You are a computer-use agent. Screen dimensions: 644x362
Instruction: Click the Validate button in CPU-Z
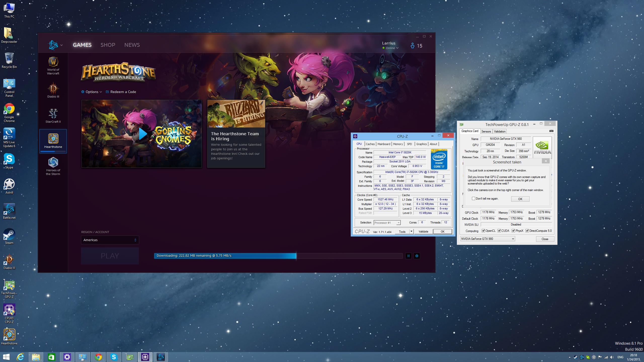(x=423, y=232)
